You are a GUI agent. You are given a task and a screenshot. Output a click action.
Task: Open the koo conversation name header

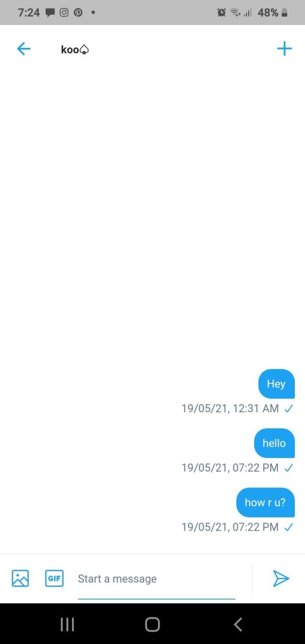75,49
